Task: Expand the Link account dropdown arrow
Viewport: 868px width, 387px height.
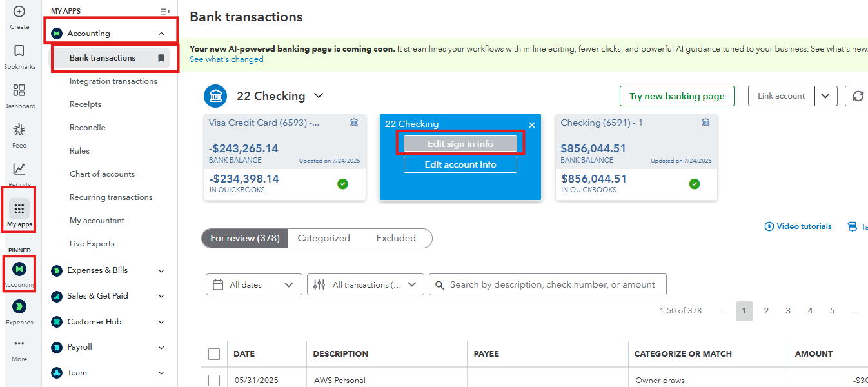Action: tap(825, 96)
